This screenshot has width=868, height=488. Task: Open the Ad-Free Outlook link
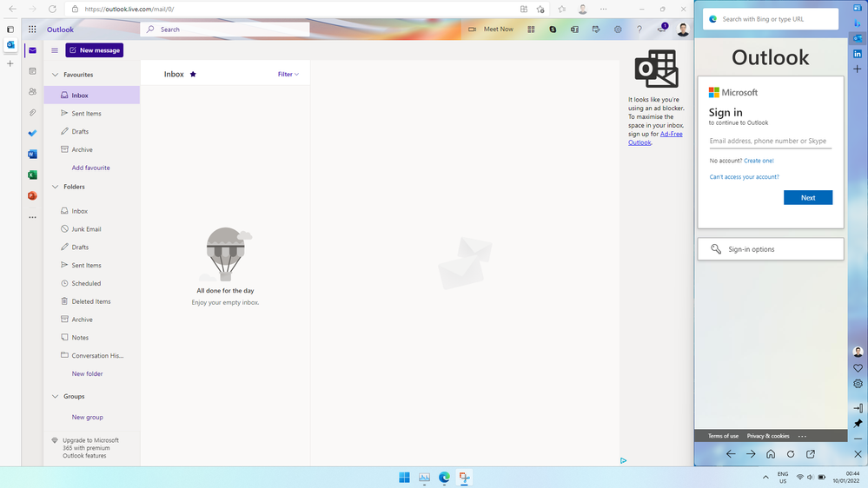[655, 138]
